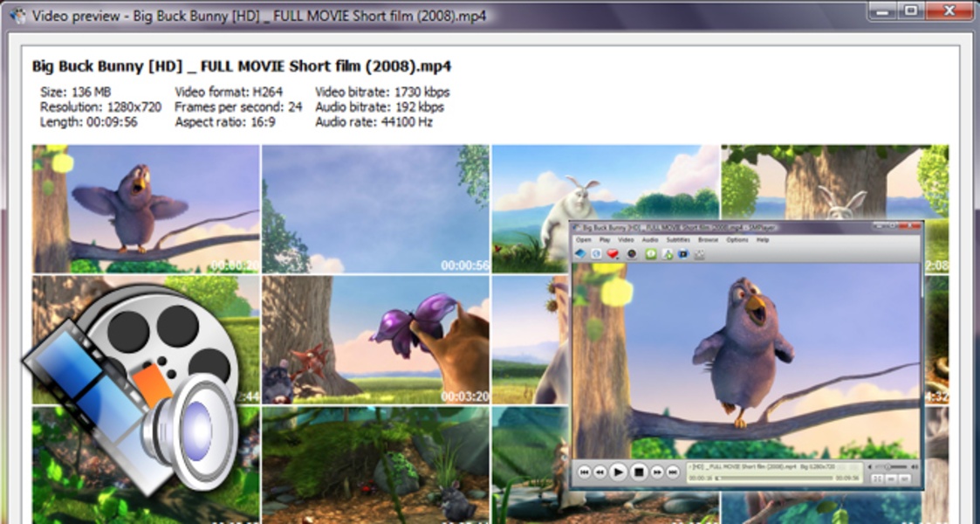Screen dimensions: 980x524
Task: Open the Options menu in SMPlayer
Action: (x=737, y=239)
